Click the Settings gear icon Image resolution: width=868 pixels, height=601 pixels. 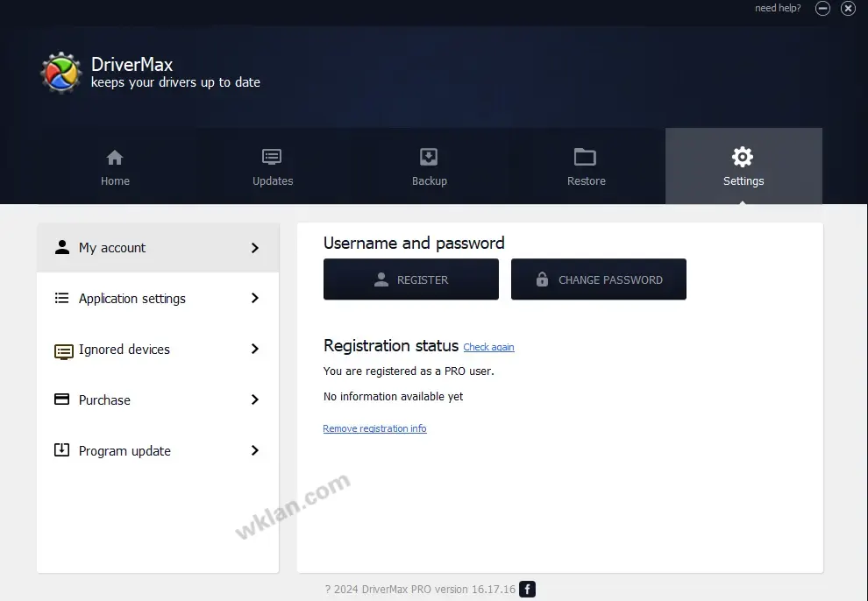pos(743,157)
